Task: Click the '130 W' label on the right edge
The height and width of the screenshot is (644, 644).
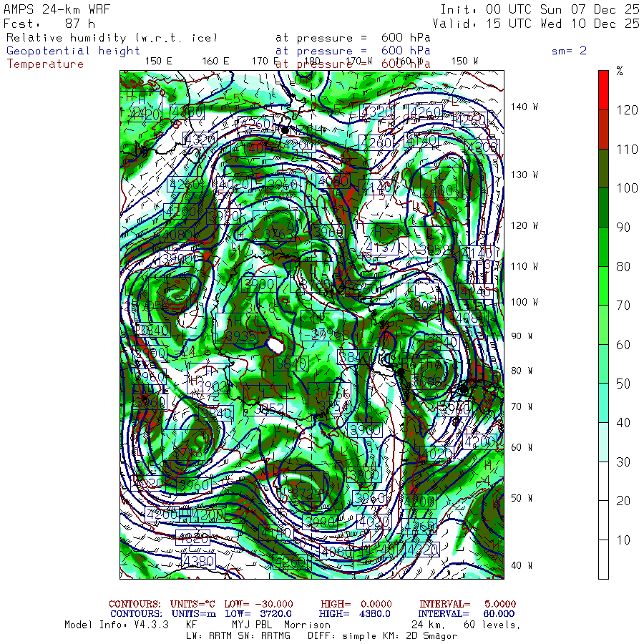Action: (524, 175)
